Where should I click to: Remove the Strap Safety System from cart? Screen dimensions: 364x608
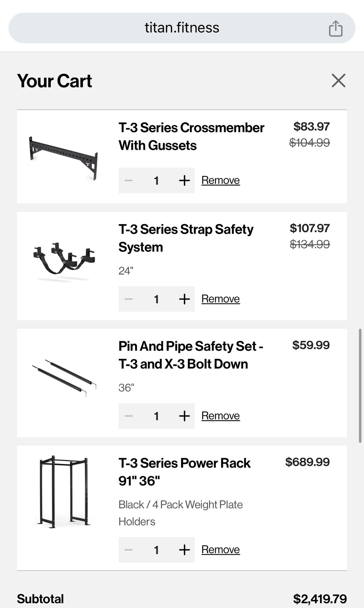tap(221, 299)
